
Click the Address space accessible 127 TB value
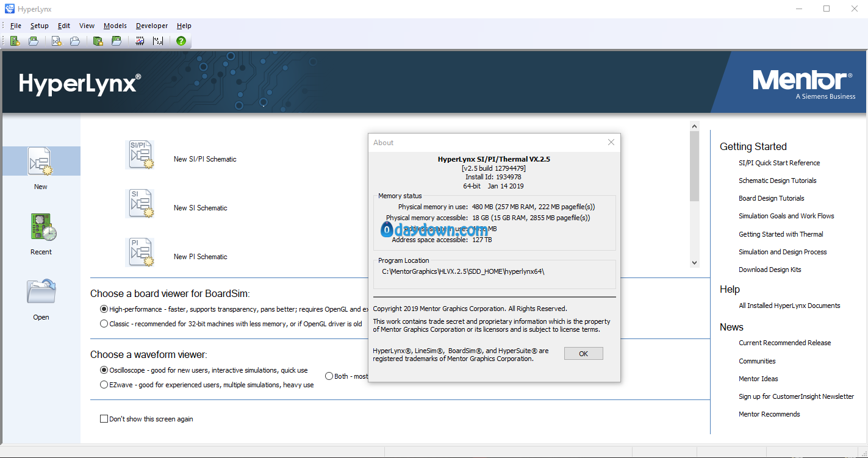(x=482, y=240)
